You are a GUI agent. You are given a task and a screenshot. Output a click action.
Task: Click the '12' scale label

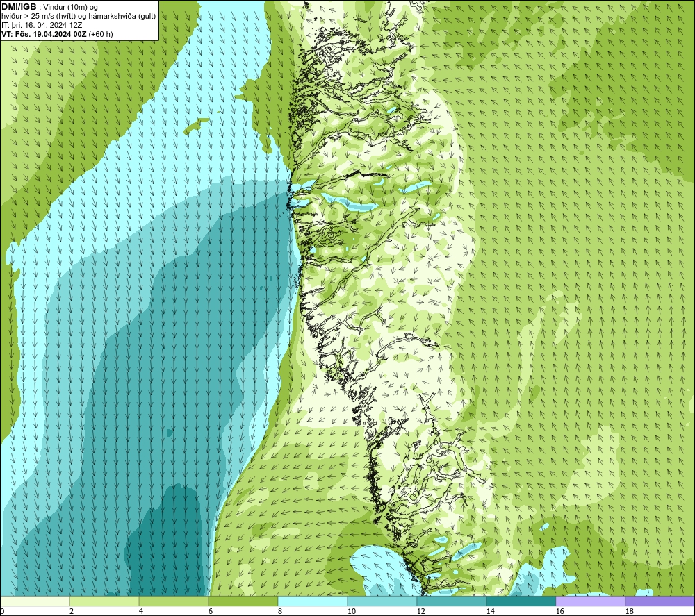[420, 612]
